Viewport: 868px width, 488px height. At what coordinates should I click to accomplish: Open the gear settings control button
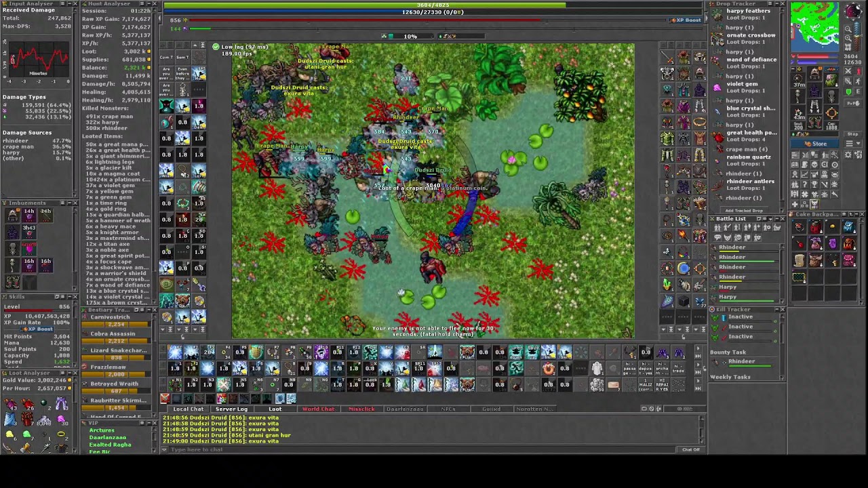pos(848,155)
